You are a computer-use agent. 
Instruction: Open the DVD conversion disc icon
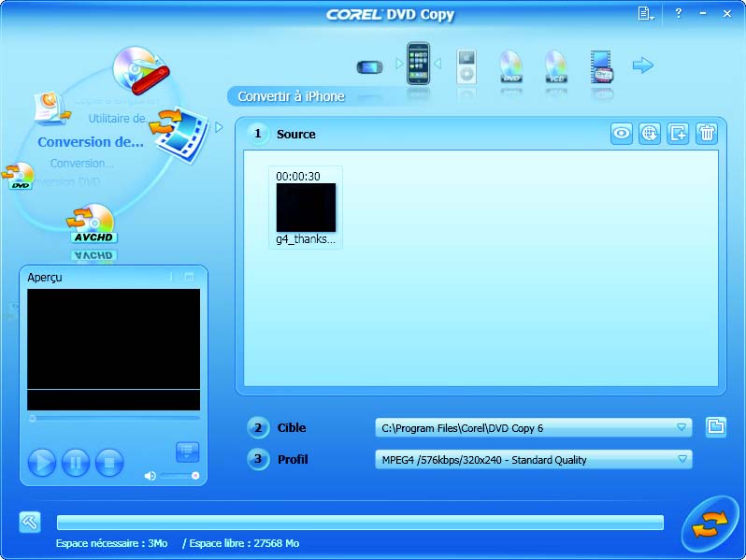tap(19, 176)
